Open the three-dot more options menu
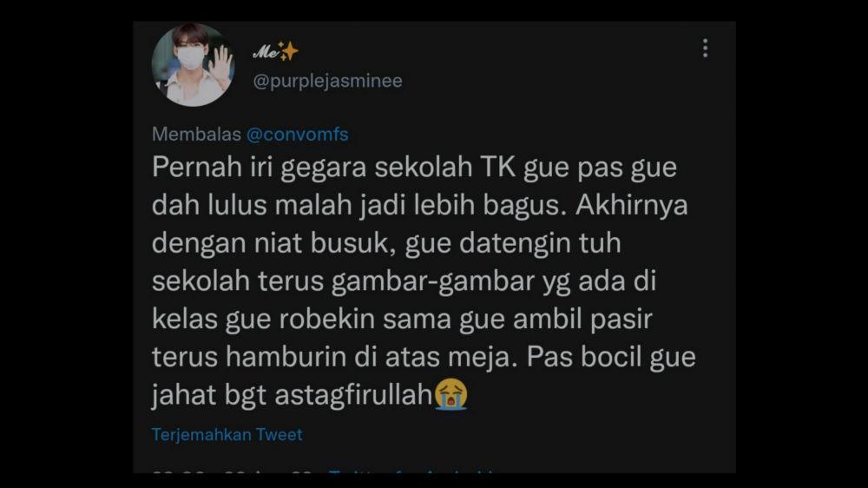 tap(705, 48)
